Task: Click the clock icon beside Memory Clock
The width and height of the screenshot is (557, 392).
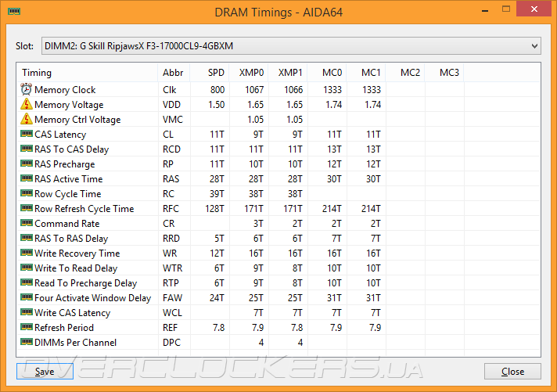Action: click(27, 89)
